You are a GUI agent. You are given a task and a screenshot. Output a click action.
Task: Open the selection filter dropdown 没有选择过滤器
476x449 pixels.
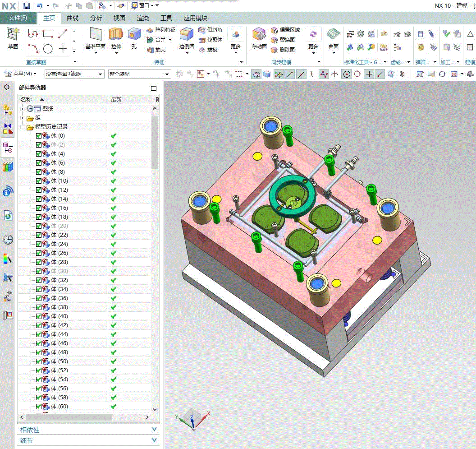[74, 74]
